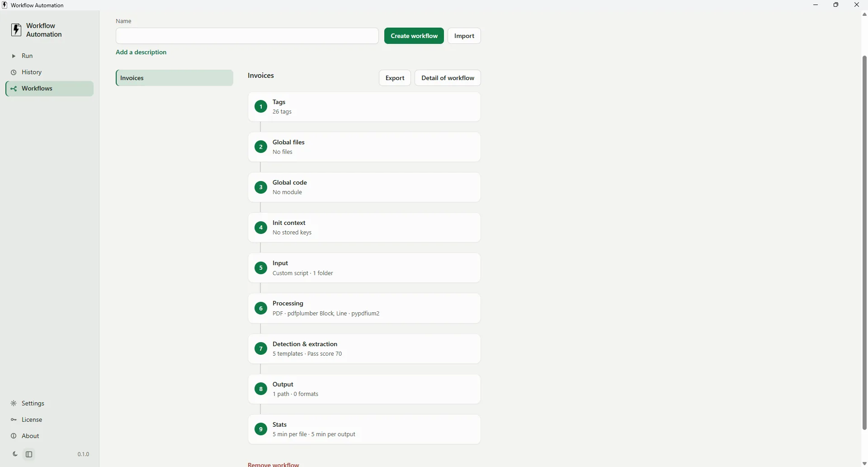Click step 3 Global code circle
The image size is (868, 467).
click(x=261, y=187)
